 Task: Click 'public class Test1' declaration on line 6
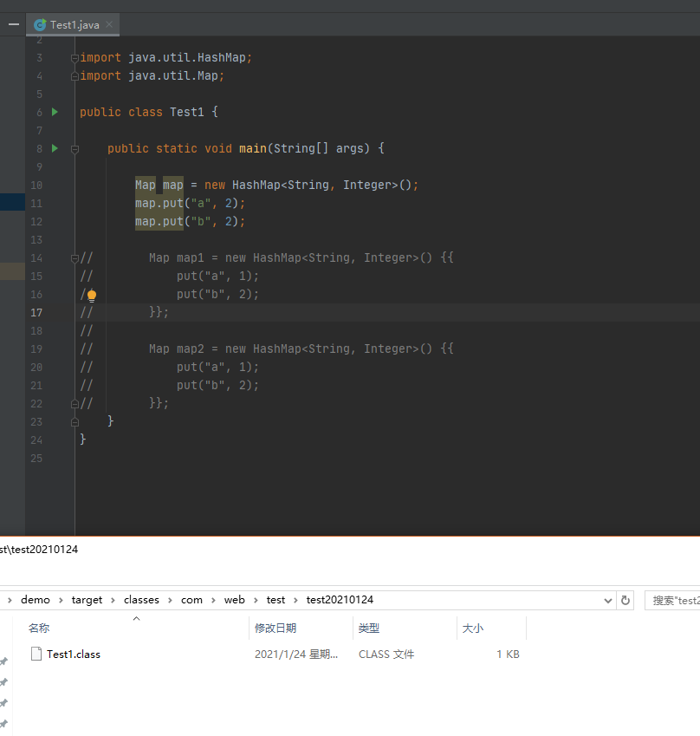[142, 112]
